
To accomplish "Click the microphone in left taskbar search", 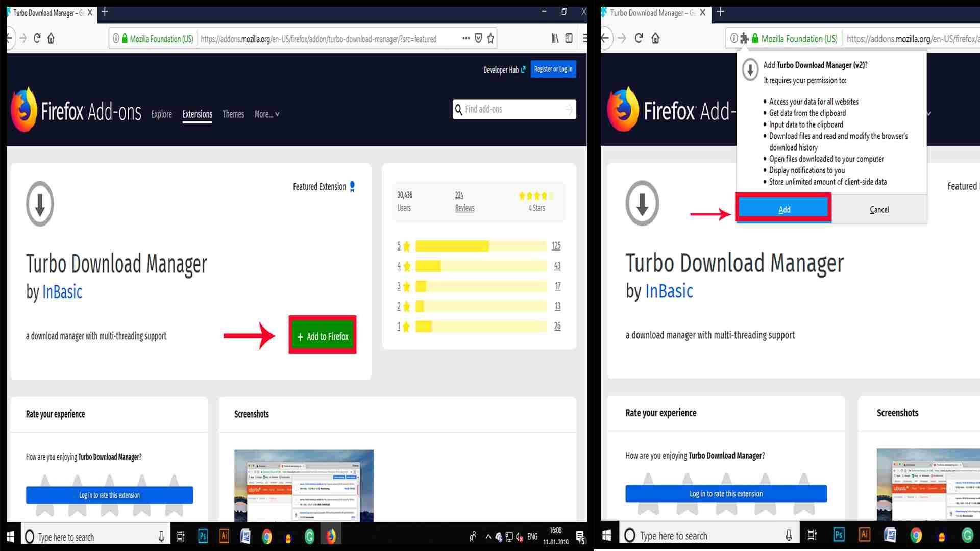I will tap(161, 536).
